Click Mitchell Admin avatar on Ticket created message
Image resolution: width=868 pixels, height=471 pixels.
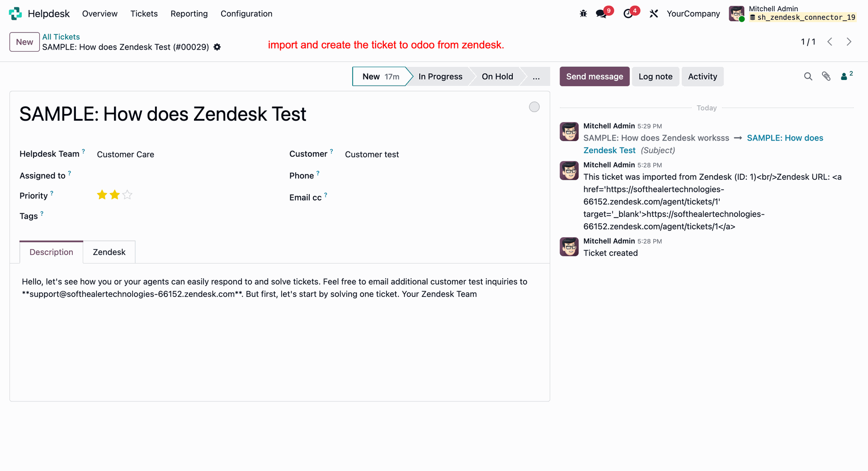click(x=569, y=247)
